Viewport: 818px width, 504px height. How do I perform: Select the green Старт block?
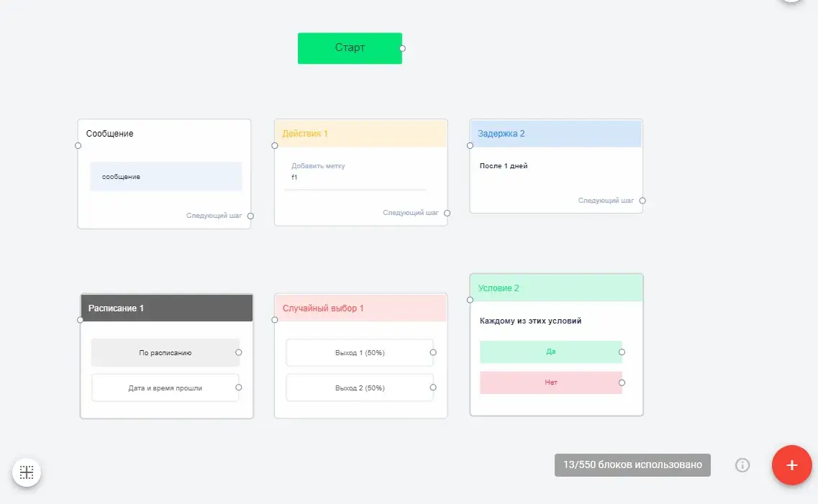click(x=350, y=48)
